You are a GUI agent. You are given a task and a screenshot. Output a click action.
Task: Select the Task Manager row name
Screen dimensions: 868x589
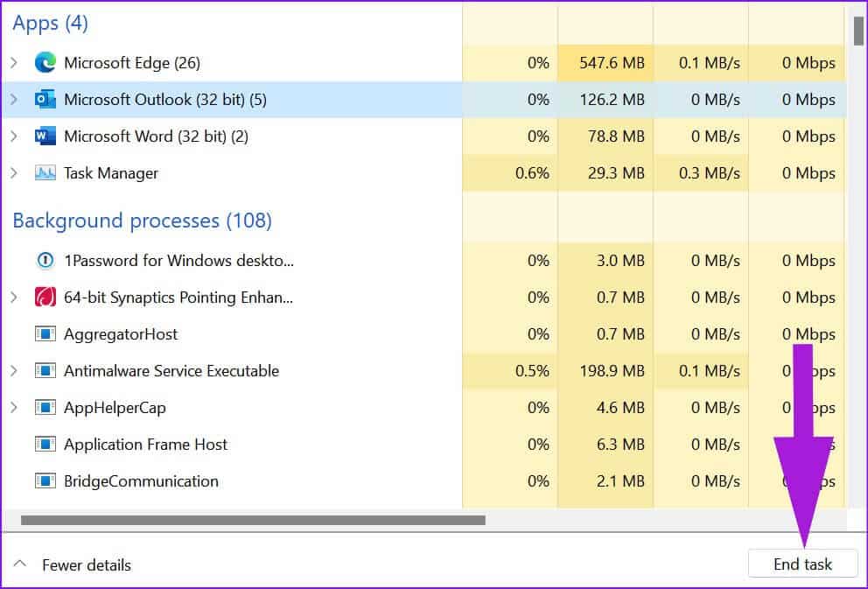111,173
